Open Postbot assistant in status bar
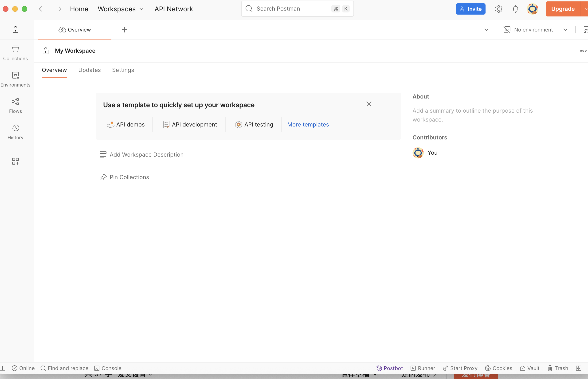 coord(390,368)
